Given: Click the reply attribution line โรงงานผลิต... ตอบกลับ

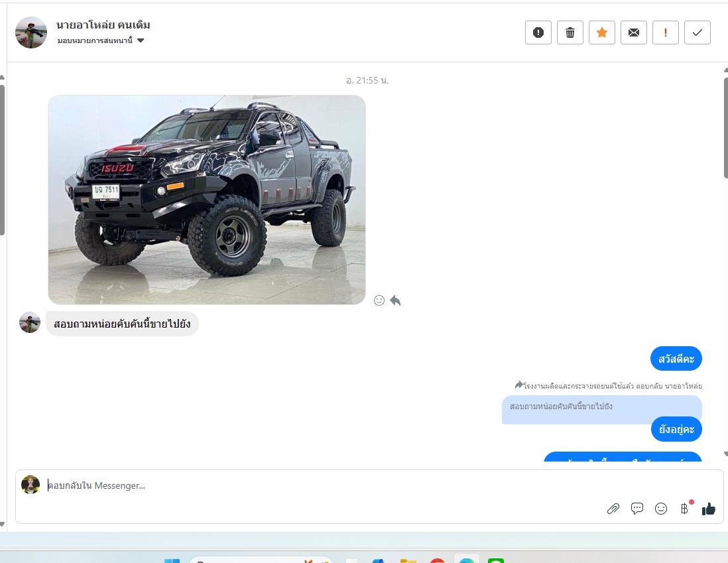Looking at the screenshot, I should click(608, 385).
